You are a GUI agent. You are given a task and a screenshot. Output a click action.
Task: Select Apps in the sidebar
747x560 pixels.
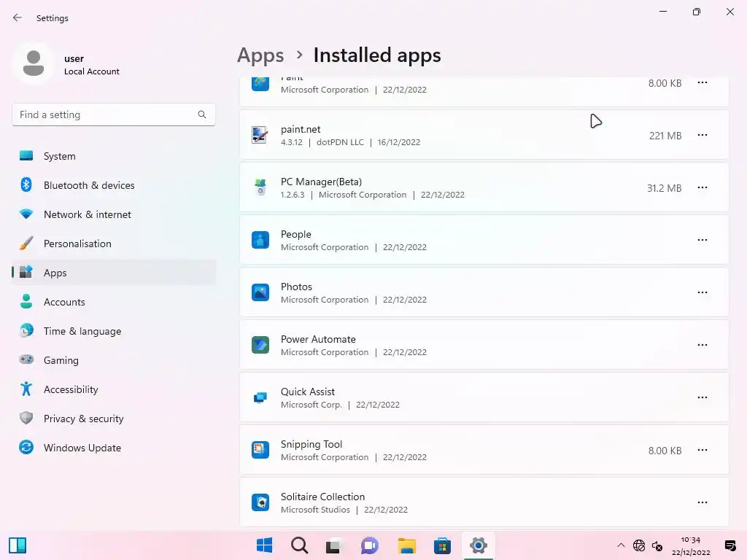(x=113, y=273)
